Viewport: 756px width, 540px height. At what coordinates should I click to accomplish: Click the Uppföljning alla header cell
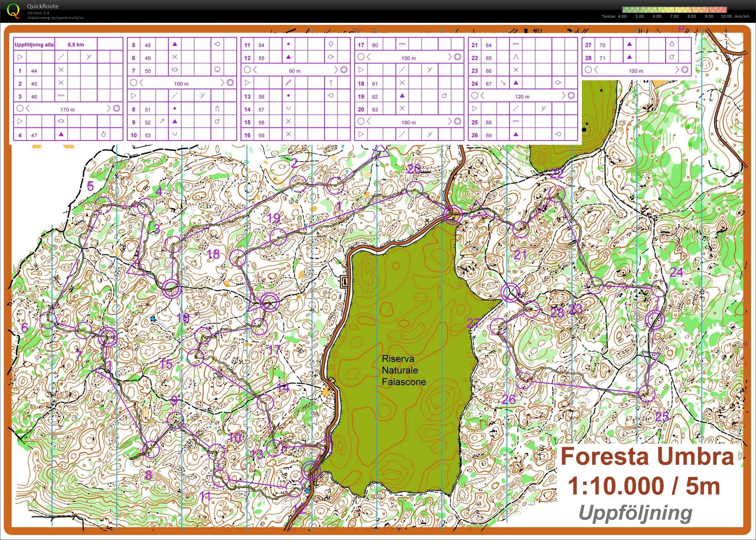[34, 44]
